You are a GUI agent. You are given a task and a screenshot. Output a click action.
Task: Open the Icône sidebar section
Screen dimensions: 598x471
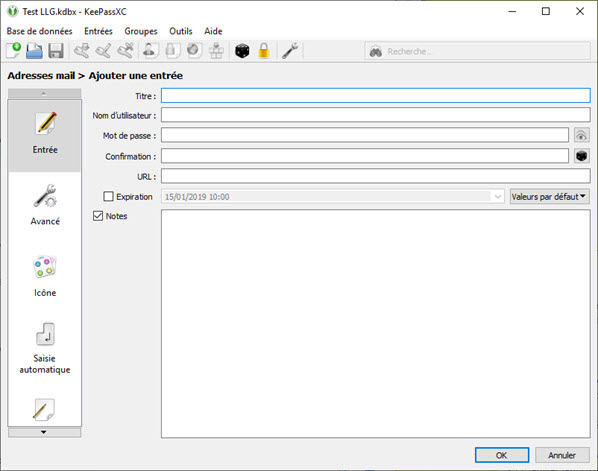(x=45, y=276)
